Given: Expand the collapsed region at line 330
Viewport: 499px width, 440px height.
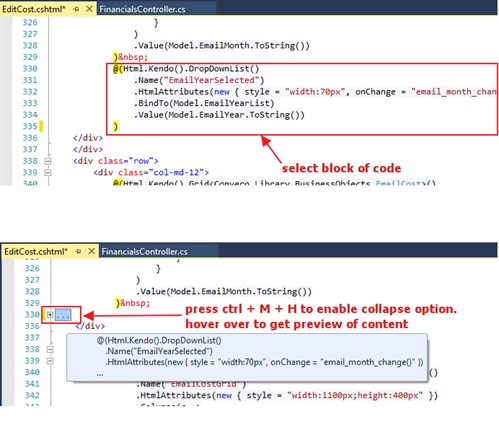Looking at the screenshot, I should (50, 315).
